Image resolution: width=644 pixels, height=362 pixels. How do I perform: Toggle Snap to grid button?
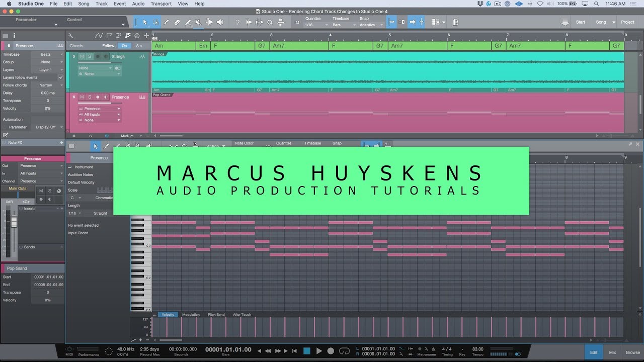click(392, 22)
